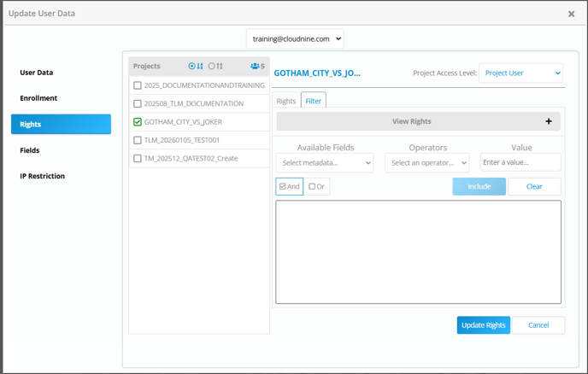
Task: Click the users count icon in Projects header
Action: (255, 66)
